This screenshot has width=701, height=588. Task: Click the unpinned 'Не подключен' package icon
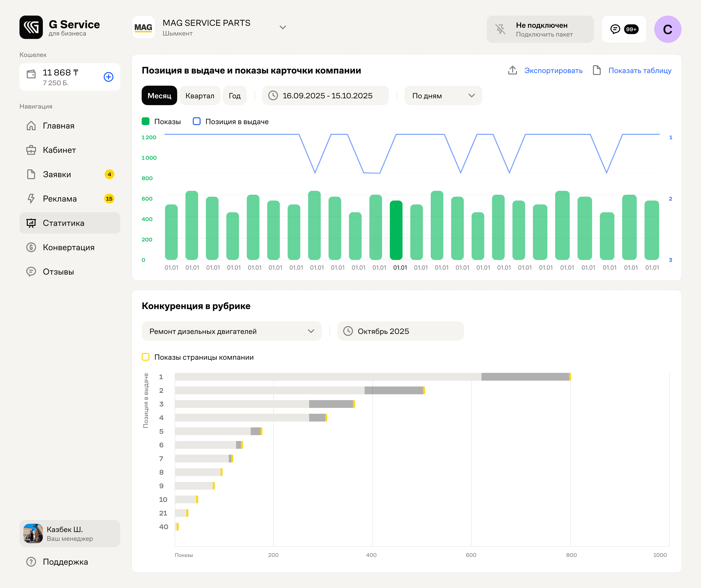click(500, 29)
